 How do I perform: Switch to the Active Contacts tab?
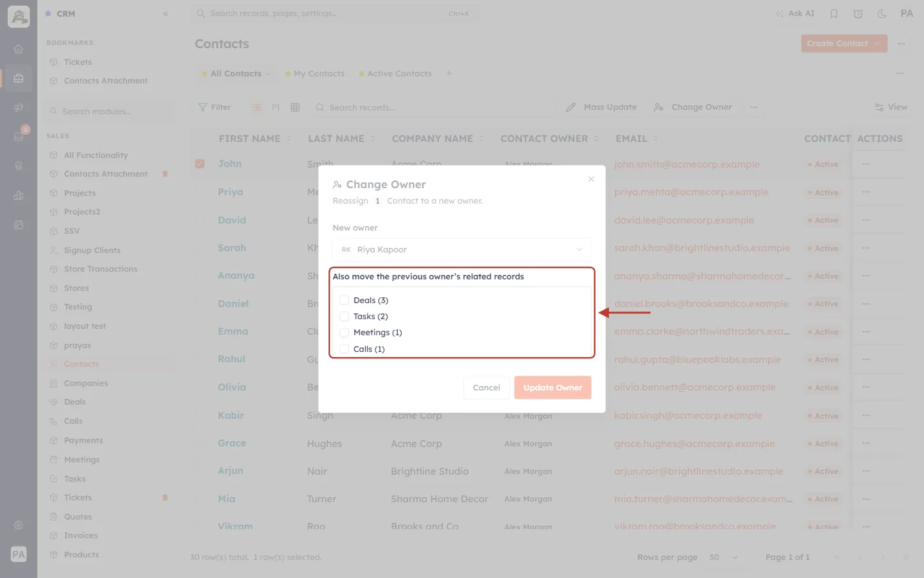[395, 74]
